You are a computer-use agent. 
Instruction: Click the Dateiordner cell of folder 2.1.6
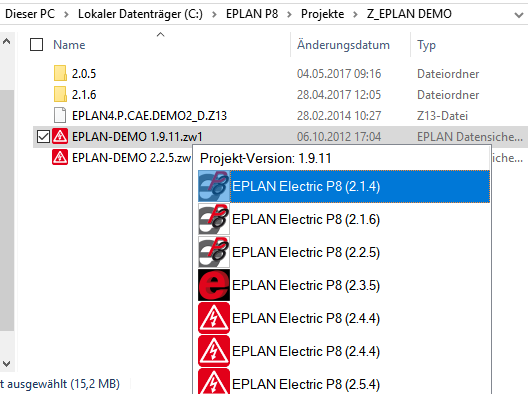click(x=448, y=95)
